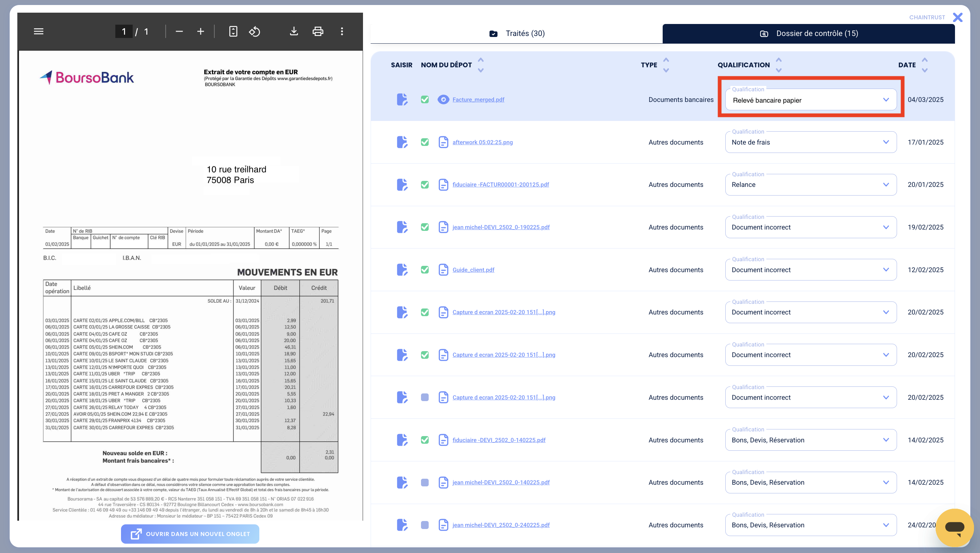
Task: Download the PDF statement
Action: 294,32
